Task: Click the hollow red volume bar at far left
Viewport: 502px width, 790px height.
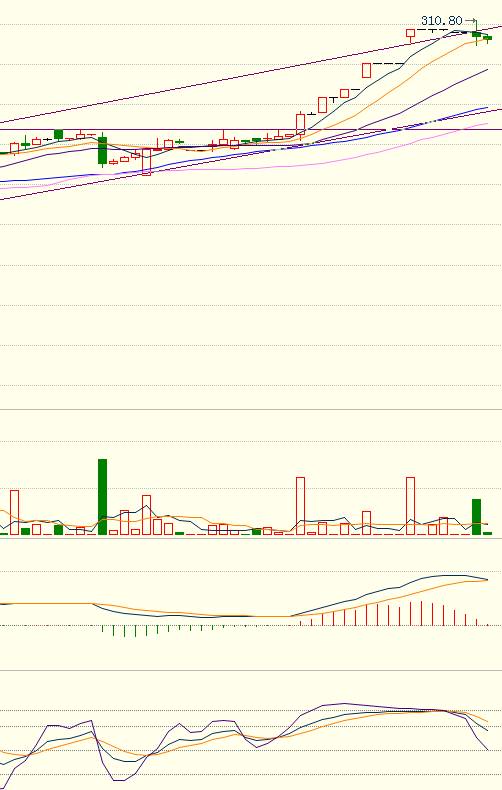Action: [14, 512]
